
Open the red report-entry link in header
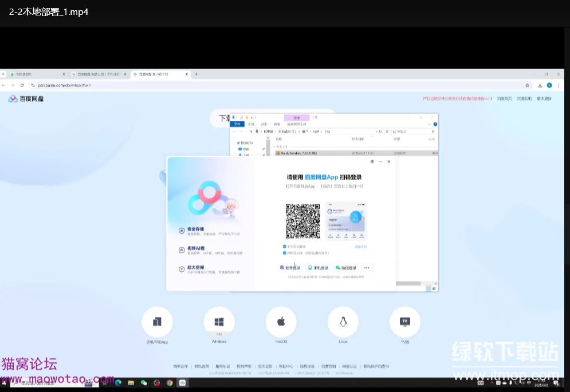point(457,99)
